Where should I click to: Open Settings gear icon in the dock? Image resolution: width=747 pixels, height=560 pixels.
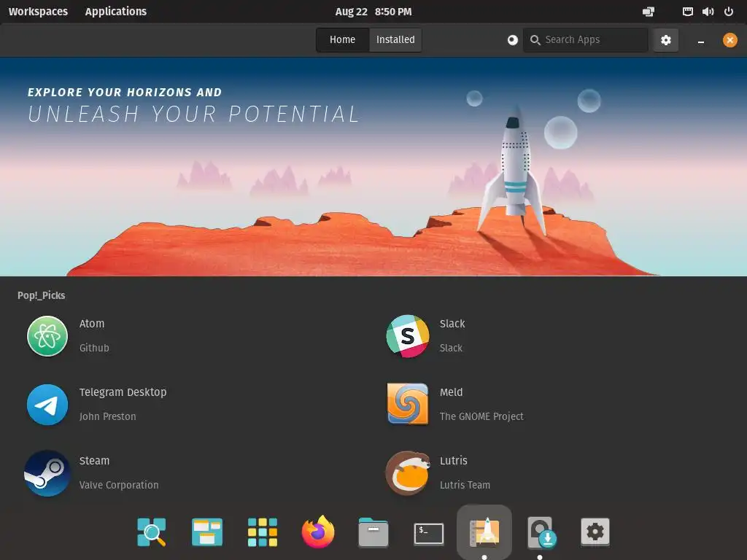[x=595, y=532]
